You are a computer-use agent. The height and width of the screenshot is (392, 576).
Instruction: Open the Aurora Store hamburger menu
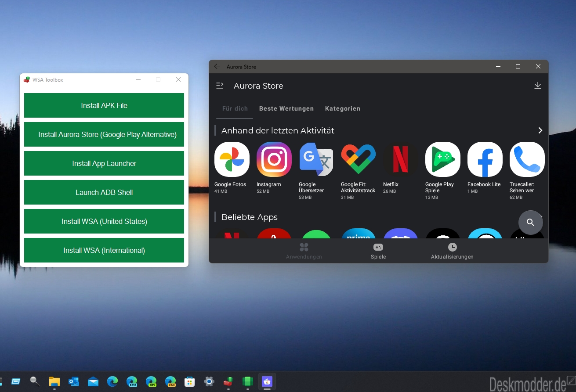220,86
